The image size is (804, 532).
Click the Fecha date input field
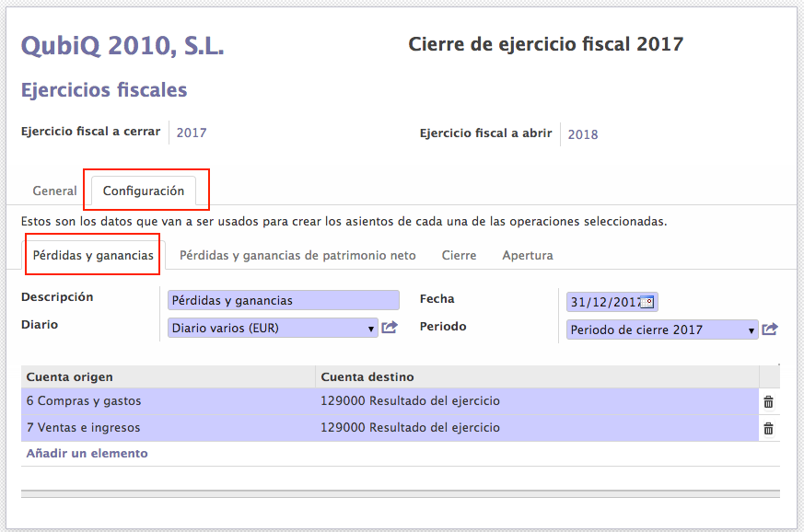(x=603, y=302)
